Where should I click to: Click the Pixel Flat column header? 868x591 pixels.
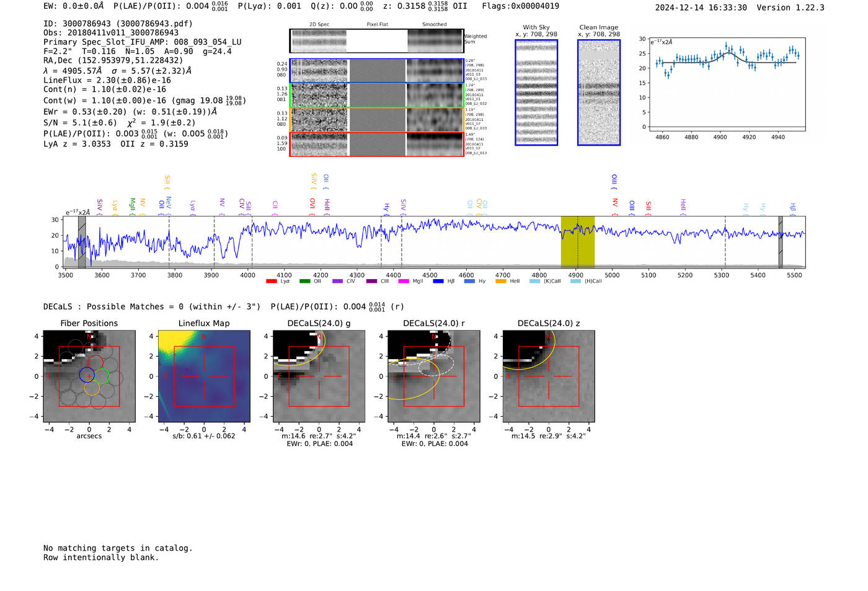378,24
